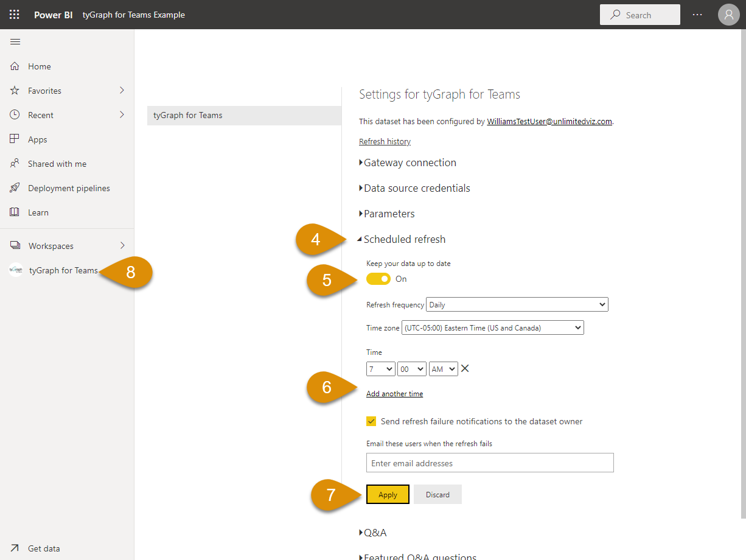Click the Get data arrow icon
Image resolution: width=746 pixels, height=560 pixels.
[x=15, y=548]
